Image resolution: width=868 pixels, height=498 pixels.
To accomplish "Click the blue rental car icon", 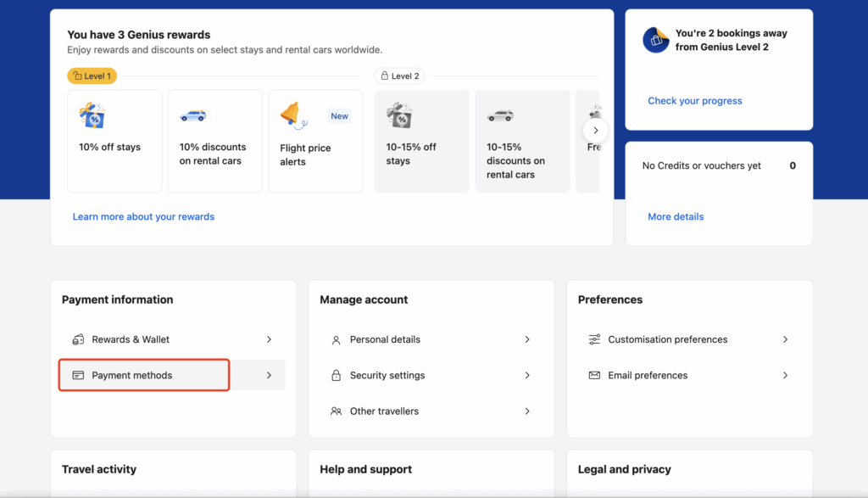I will (192, 116).
